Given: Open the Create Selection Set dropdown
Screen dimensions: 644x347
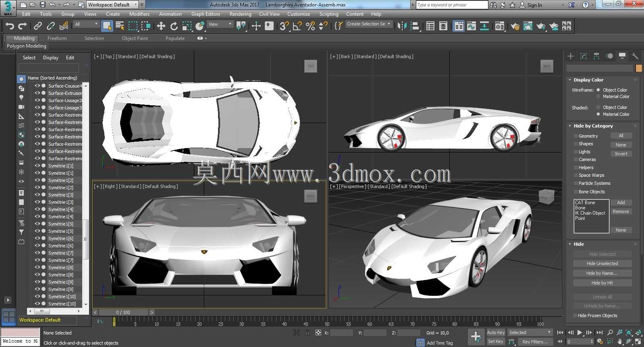Looking at the screenshot, I should (369, 24).
